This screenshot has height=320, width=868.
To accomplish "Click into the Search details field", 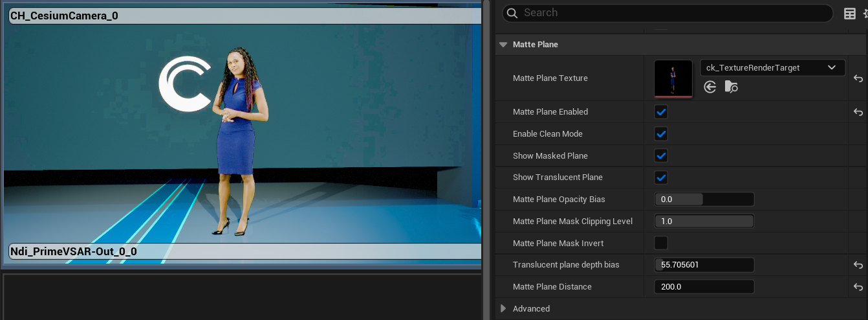I will pos(667,13).
